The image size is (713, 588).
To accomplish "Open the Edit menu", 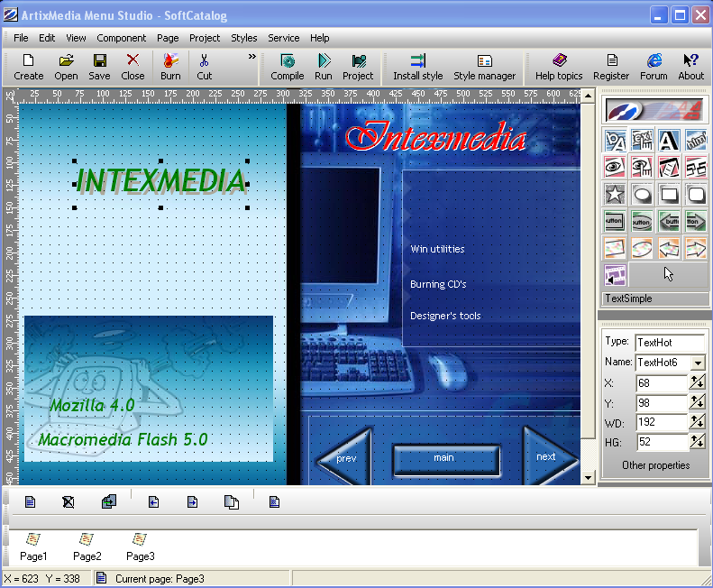I will click(47, 38).
